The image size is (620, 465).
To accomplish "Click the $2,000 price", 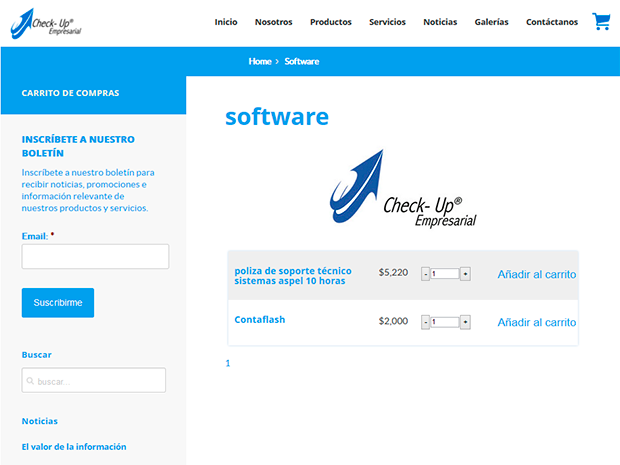I will (393, 321).
